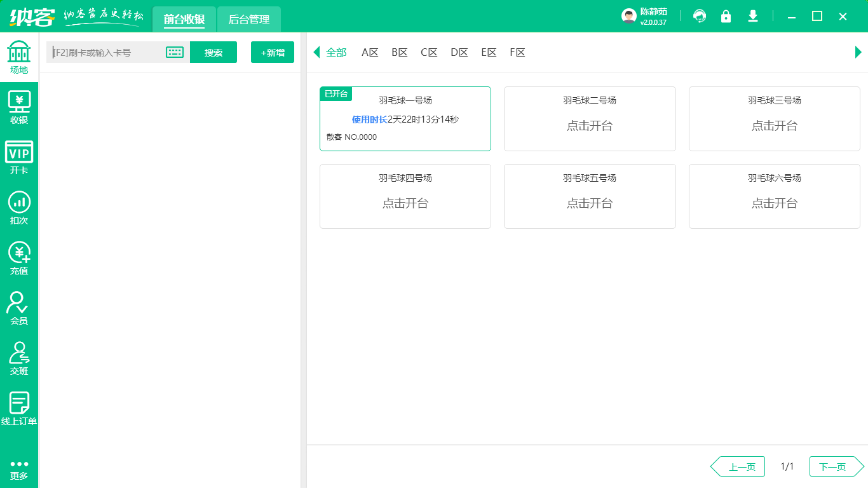Select the 扣次 deduction icon in sidebar

coord(19,208)
